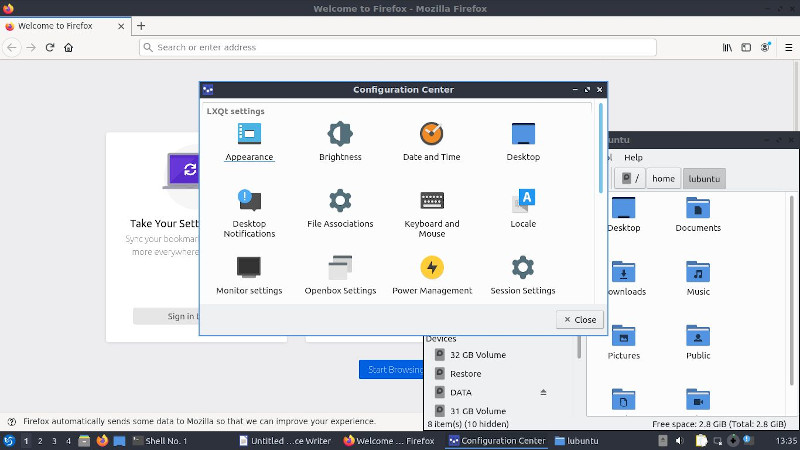
Task: Click the Firefox address bar
Action: point(397,47)
